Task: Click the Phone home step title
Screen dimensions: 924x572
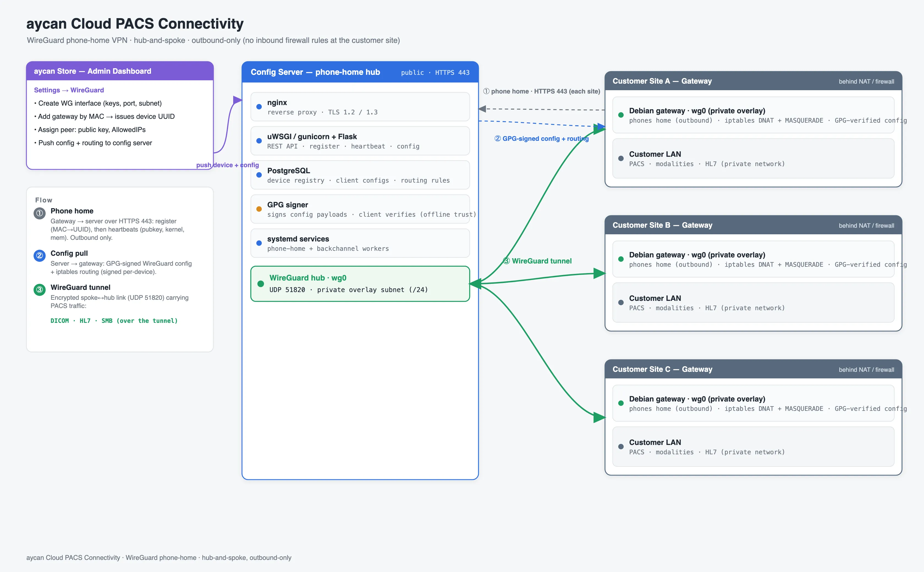Action: click(x=72, y=211)
